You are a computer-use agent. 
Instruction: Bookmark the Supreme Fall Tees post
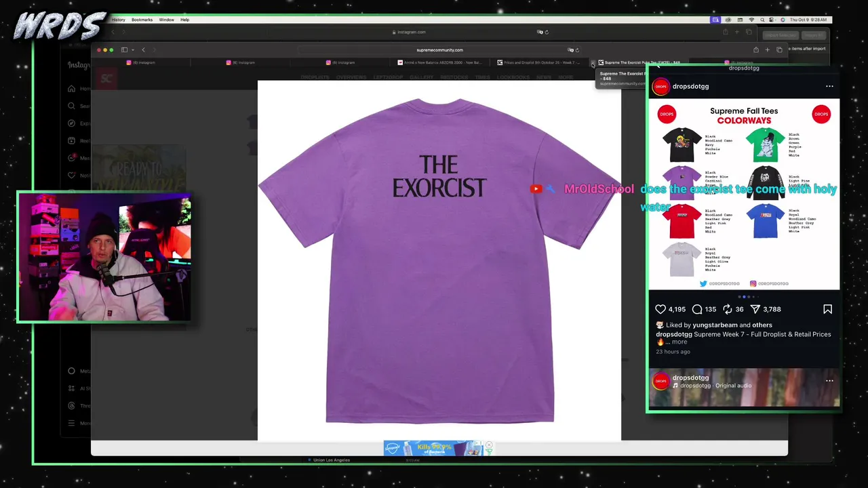[x=827, y=309]
